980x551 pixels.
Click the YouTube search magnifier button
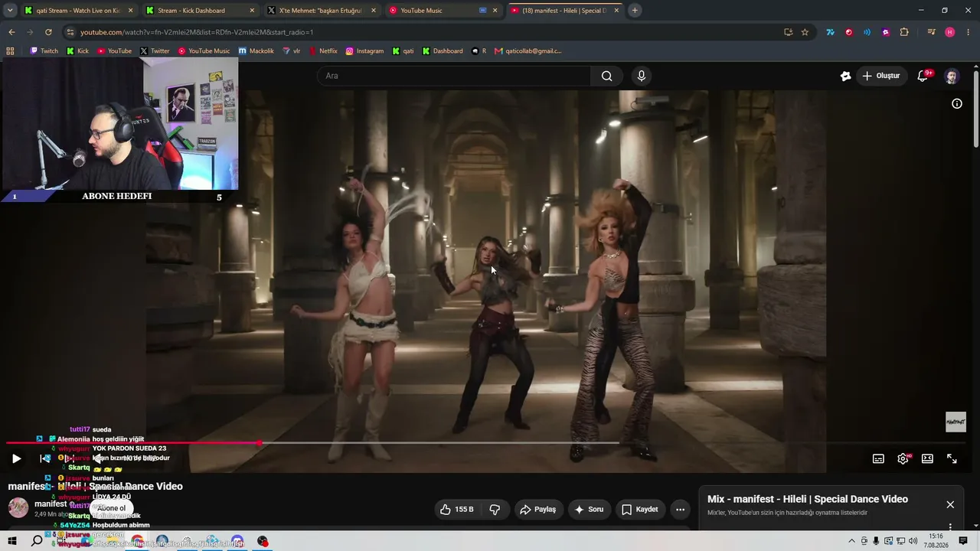(x=606, y=76)
